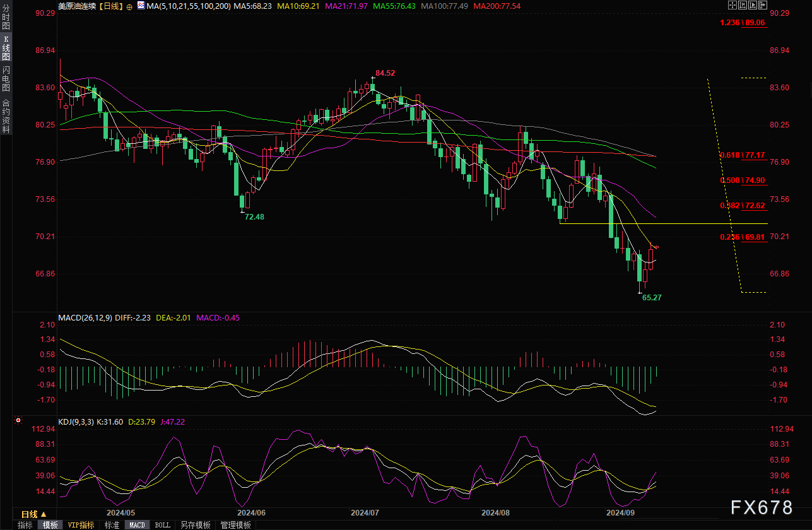Open the MA indicator chart icon
Viewport: 812px width, 530px height.
click(140, 6)
